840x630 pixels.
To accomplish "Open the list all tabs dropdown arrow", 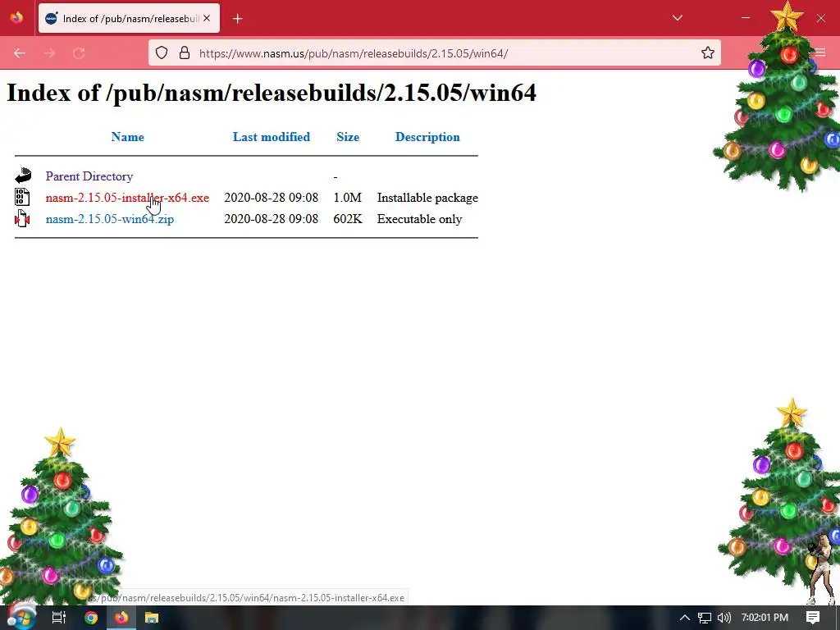I will point(677,18).
